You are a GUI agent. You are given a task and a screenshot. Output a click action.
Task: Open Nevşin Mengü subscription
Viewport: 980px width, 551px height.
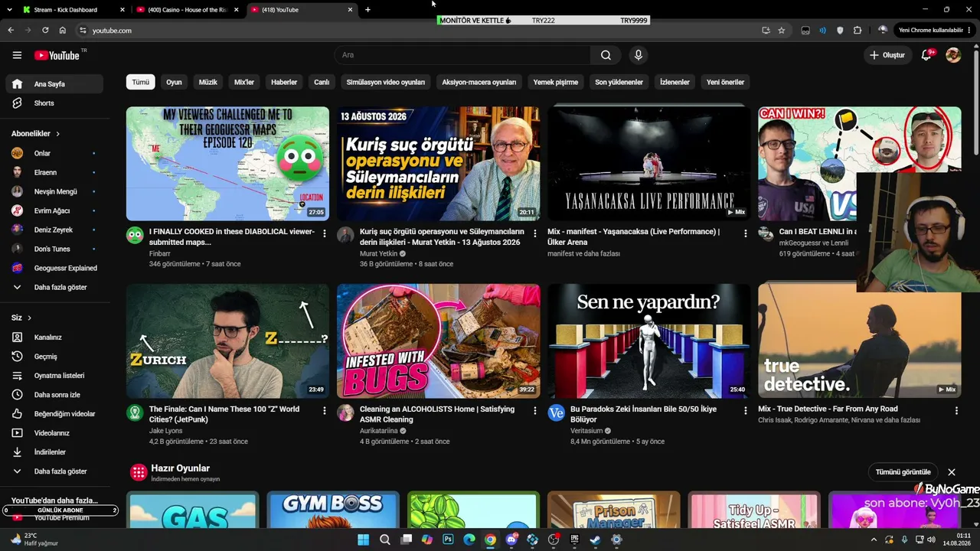click(54, 192)
